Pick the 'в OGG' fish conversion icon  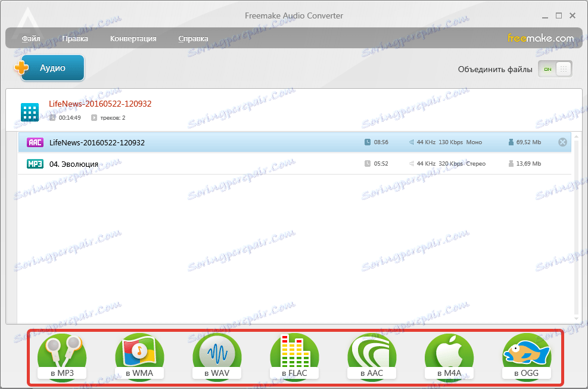[526, 351]
